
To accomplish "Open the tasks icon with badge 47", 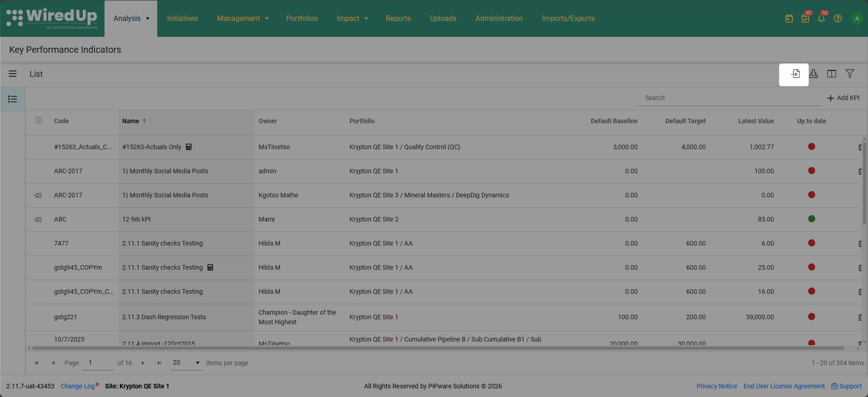I will 805,19.
